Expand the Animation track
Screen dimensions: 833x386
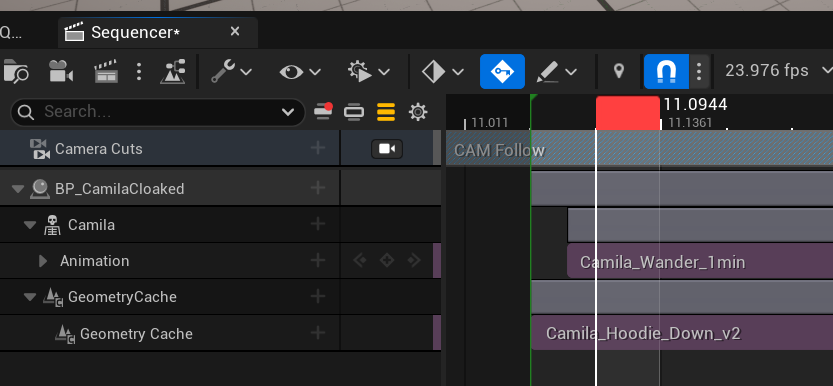point(43,261)
